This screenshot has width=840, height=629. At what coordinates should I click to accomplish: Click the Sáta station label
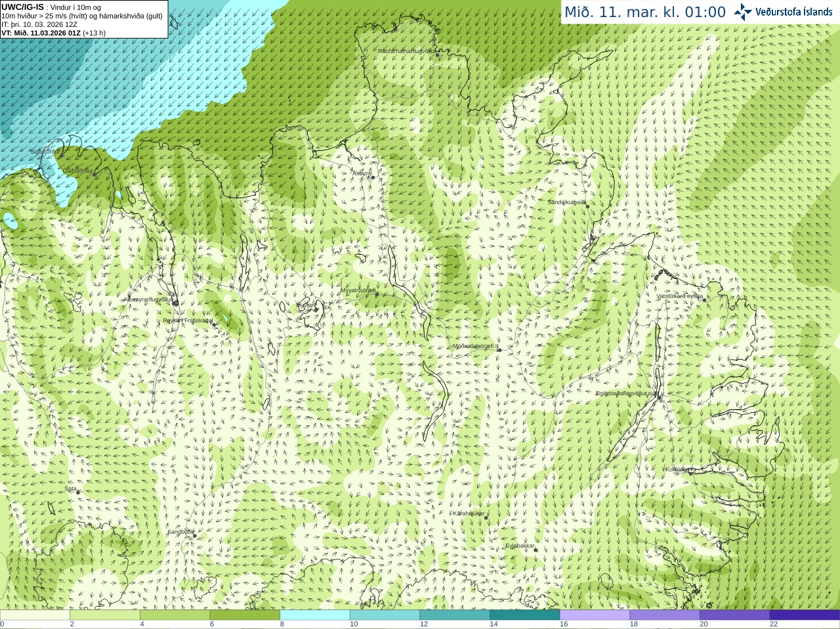pos(70,488)
